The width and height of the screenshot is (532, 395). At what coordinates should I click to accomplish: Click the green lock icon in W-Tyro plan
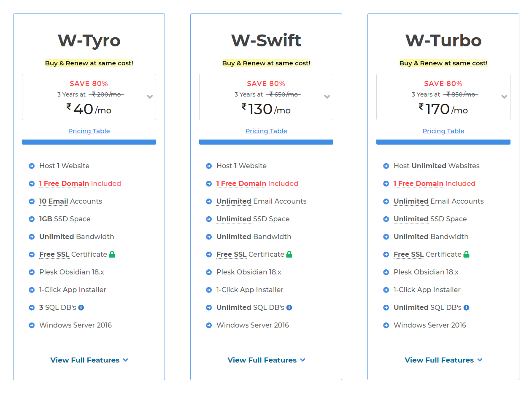coord(112,255)
